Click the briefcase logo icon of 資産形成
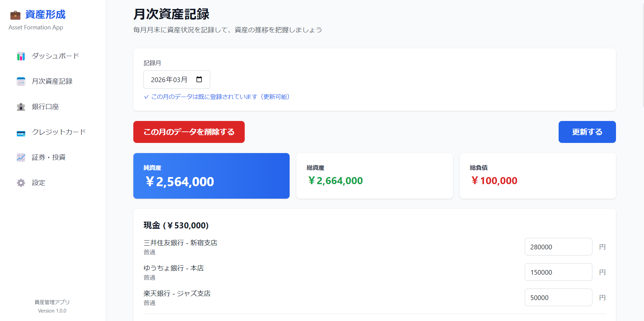The height and width of the screenshot is (321, 644). pyautogui.click(x=14, y=14)
